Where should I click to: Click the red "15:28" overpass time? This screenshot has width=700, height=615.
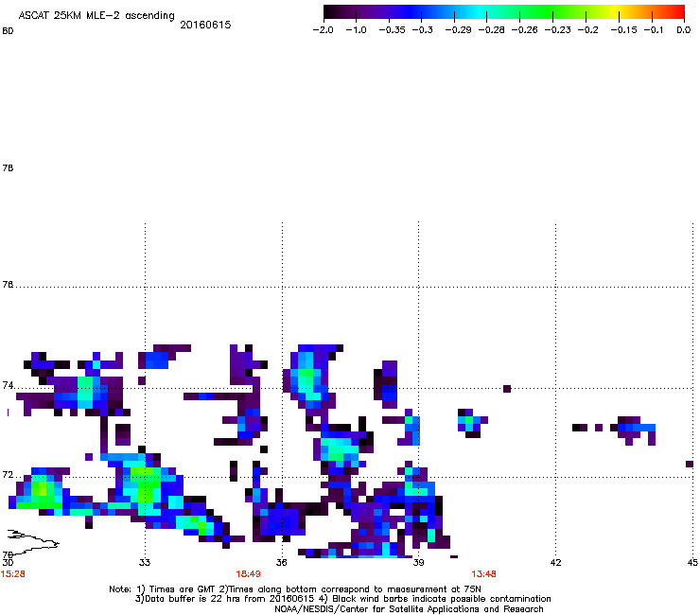pyautogui.click(x=13, y=574)
